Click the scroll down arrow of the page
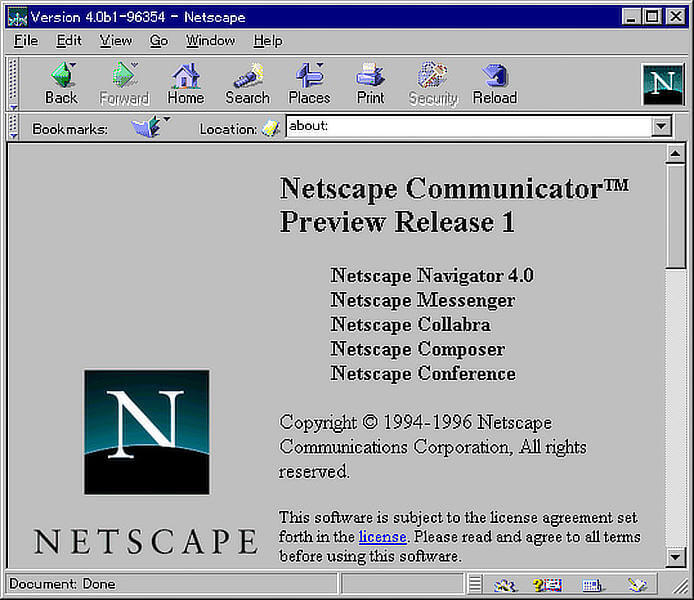 [x=675, y=558]
